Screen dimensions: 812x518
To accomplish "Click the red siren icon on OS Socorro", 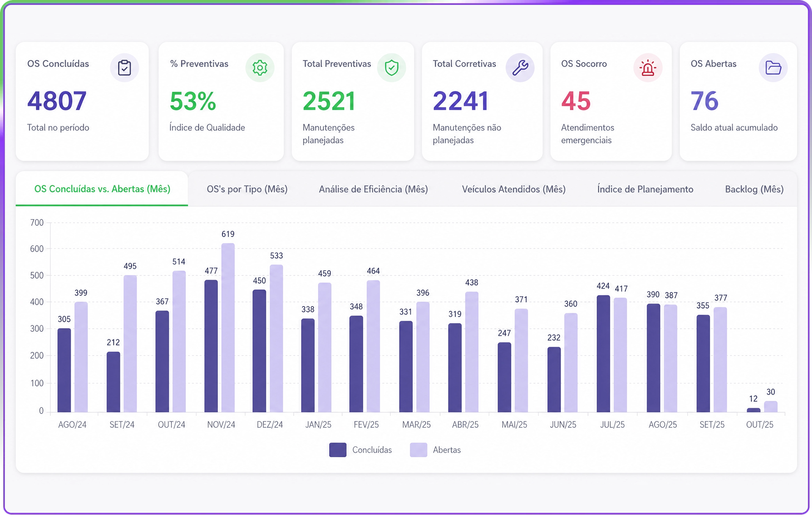I will coord(648,68).
